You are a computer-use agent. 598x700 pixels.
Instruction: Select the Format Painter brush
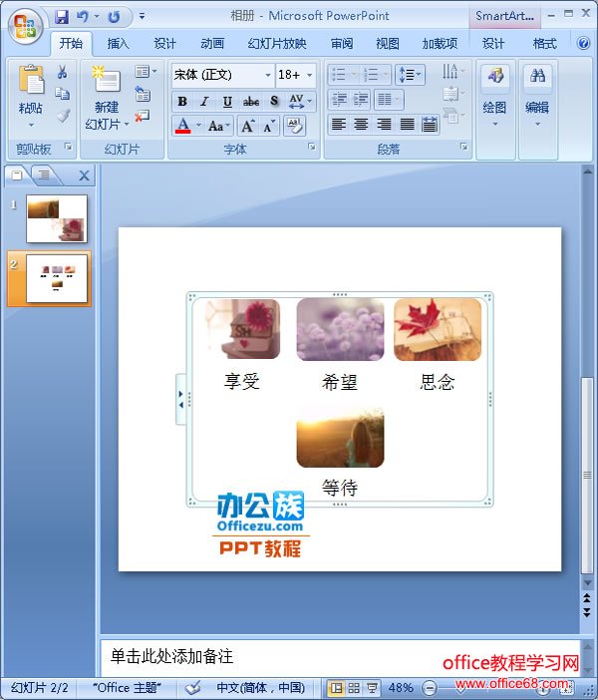63,116
